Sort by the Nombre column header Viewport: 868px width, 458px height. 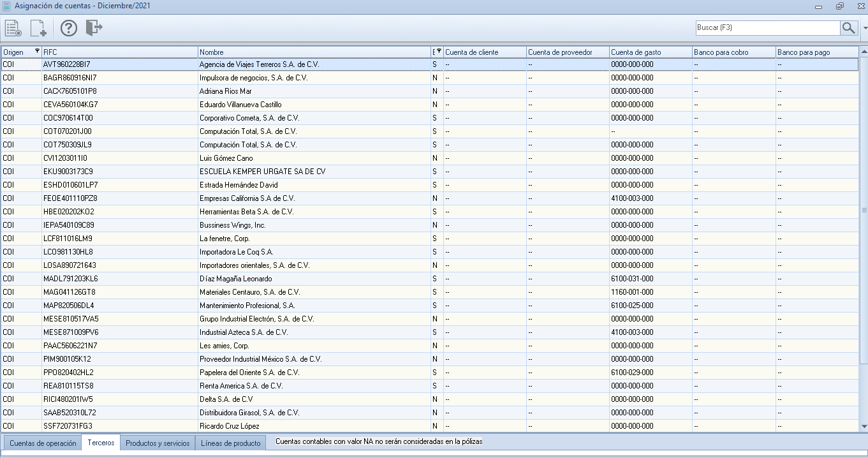point(314,52)
